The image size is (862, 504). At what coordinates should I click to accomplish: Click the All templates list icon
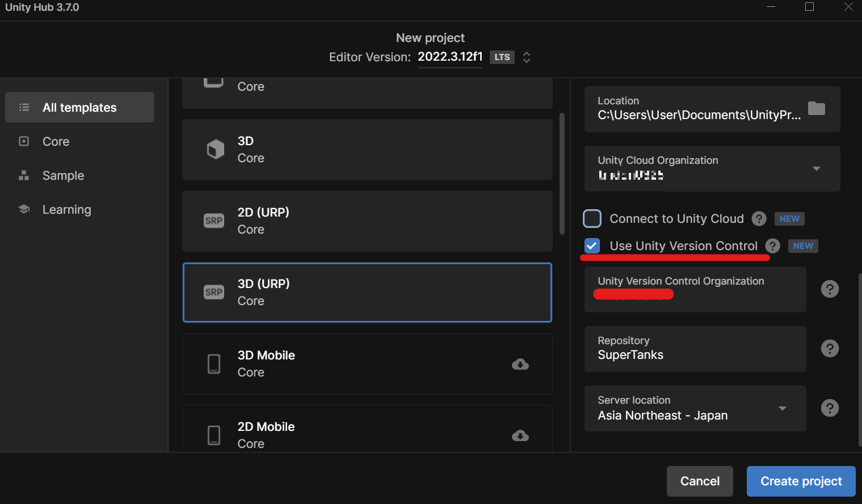click(x=24, y=107)
